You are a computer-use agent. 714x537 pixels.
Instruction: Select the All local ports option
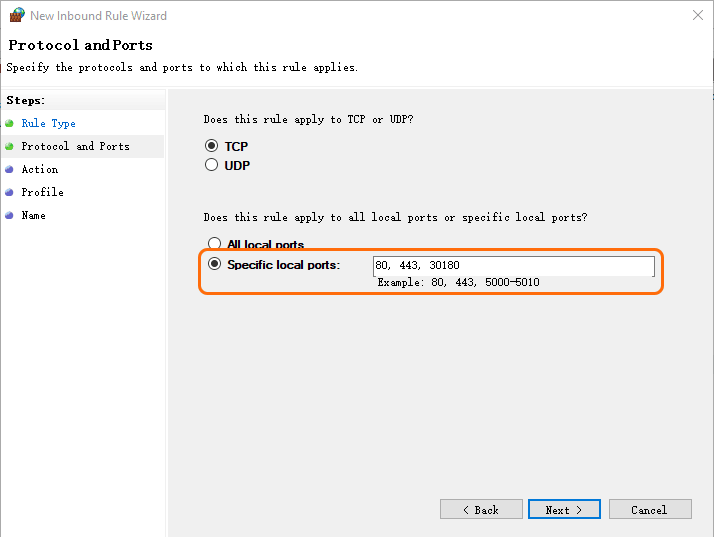click(214, 243)
